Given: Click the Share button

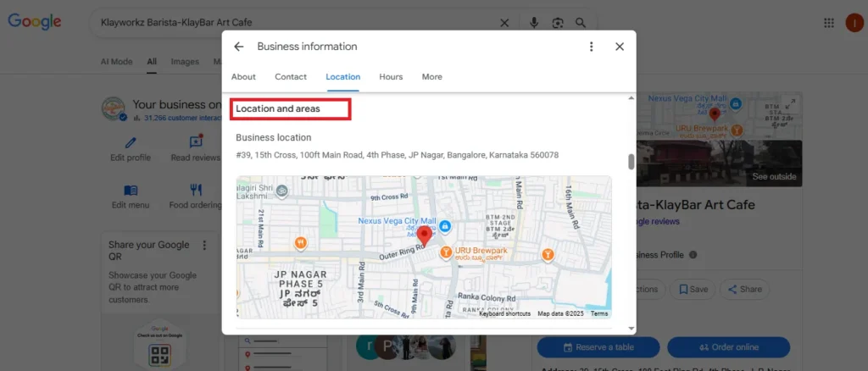Looking at the screenshot, I should [744, 289].
